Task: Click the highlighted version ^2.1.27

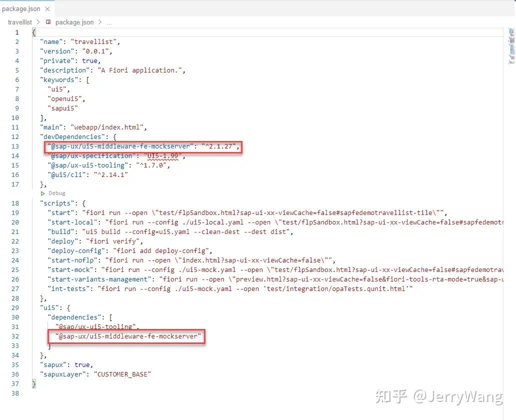Action: tap(219, 146)
